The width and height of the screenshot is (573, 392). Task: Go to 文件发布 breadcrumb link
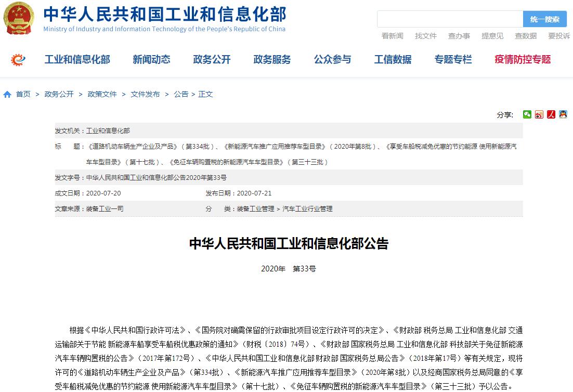click(145, 94)
